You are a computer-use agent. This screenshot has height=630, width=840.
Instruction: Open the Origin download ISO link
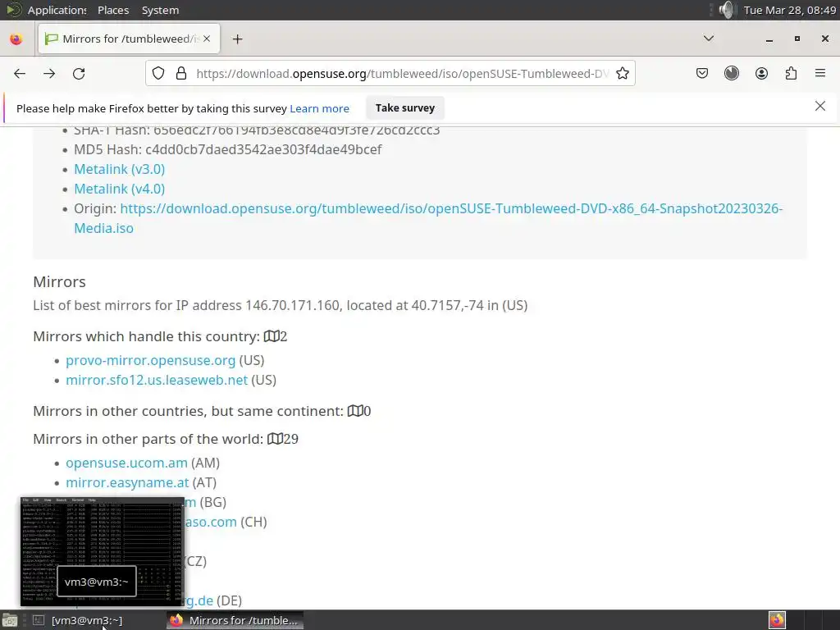pyautogui.click(x=428, y=218)
